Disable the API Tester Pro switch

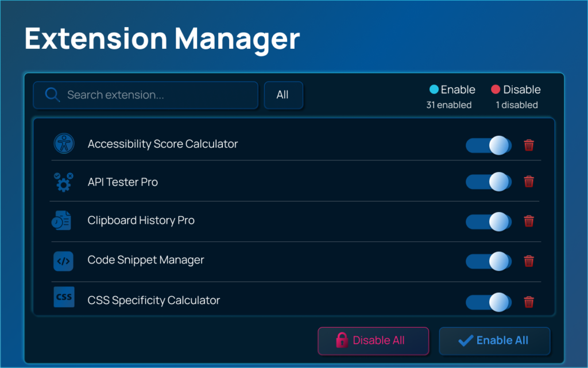(488, 182)
